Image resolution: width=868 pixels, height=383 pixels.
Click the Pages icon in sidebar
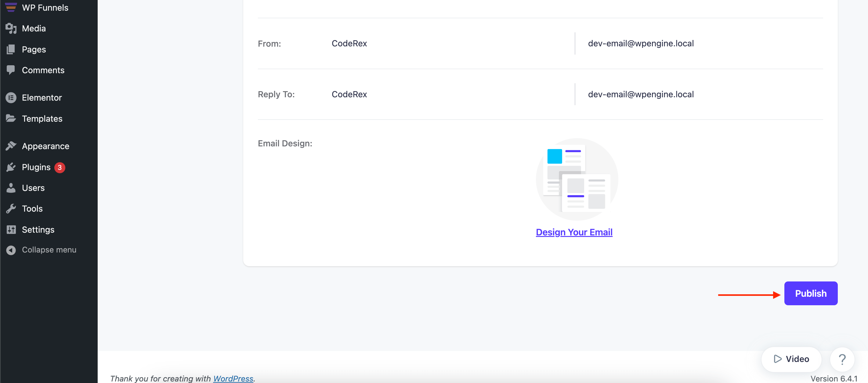[x=11, y=49]
